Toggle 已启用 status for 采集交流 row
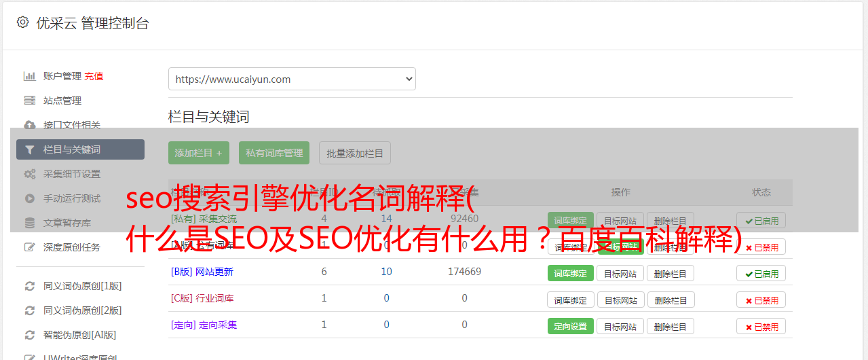Screen dimensions: 868x360 pos(761,221)
